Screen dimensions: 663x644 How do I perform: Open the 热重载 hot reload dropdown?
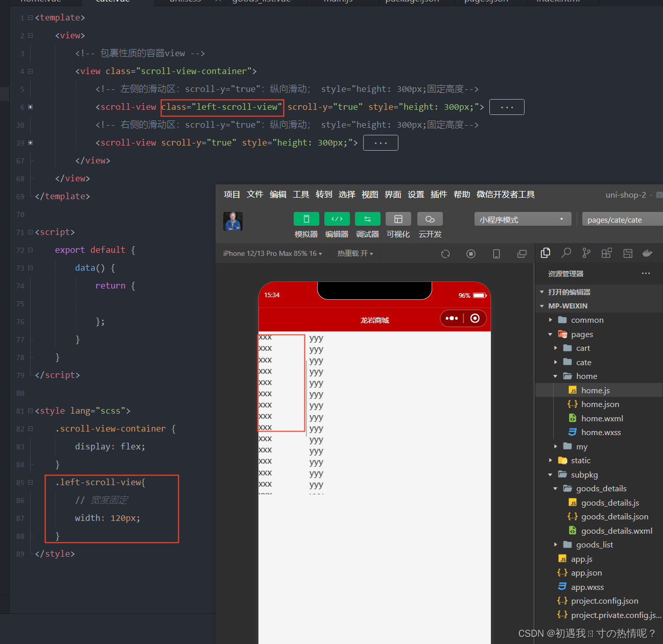click(x=355, y=253)
